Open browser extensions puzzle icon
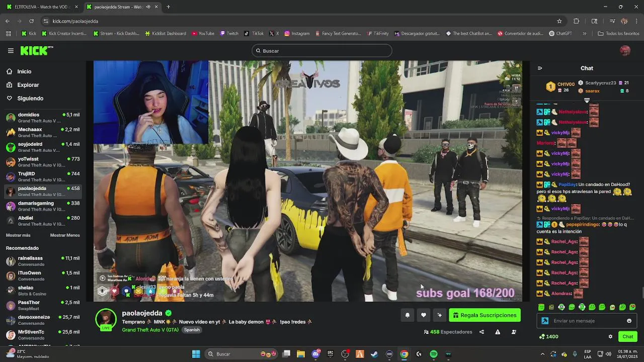The width and height of the screenshot is (644, 362). tap(576, 21)
